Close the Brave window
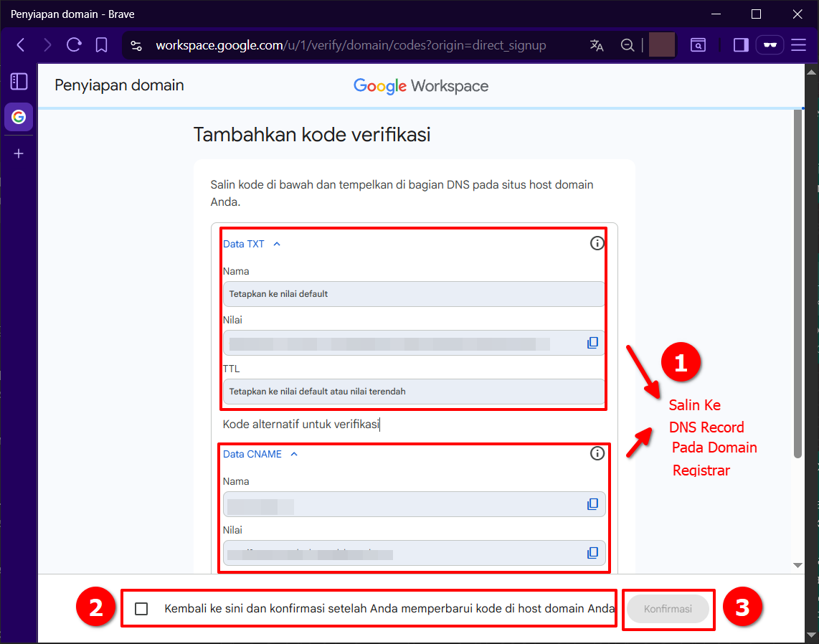The image size is (819, 644). tap(797, 14)
